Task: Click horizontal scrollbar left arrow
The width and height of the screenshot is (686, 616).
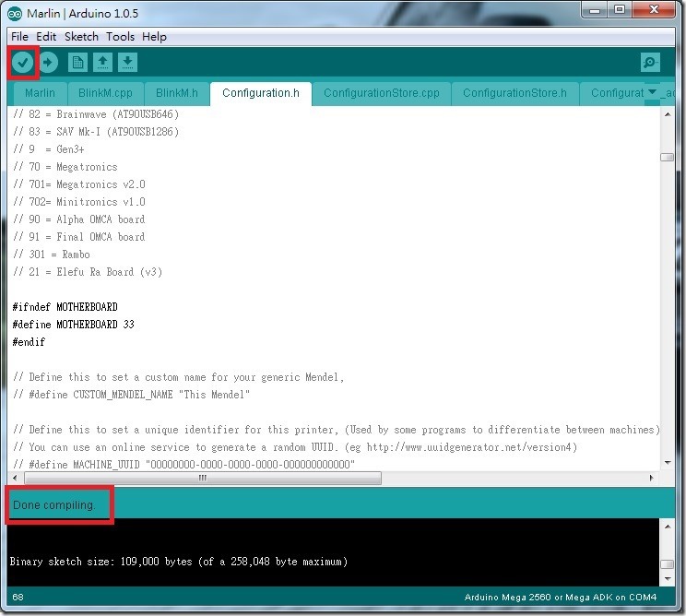Action: pyautogui.click(x=16, y=479)
